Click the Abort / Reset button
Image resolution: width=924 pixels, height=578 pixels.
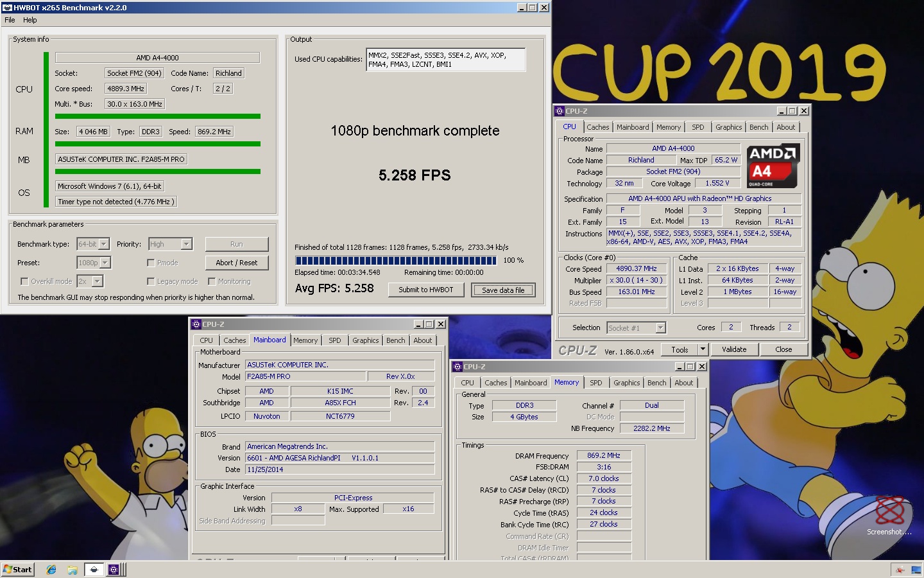click(237, 263)
